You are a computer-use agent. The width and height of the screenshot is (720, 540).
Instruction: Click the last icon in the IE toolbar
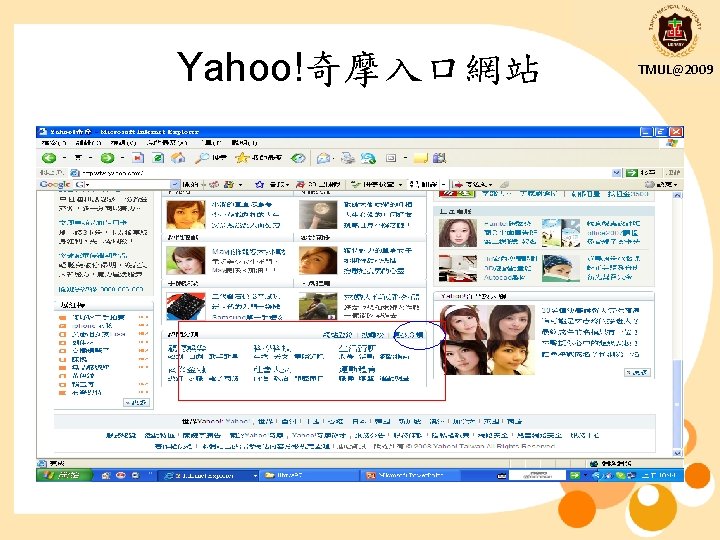pyautogui.click(x=439, y=158)
